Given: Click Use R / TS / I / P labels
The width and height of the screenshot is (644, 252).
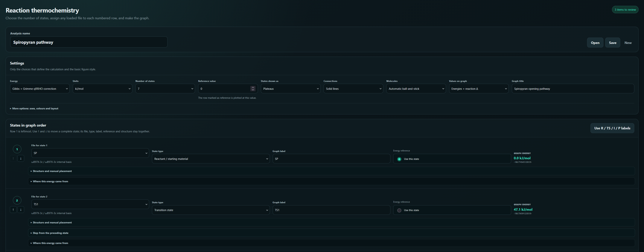Looking at the screenshot, I should coord(612,128).
